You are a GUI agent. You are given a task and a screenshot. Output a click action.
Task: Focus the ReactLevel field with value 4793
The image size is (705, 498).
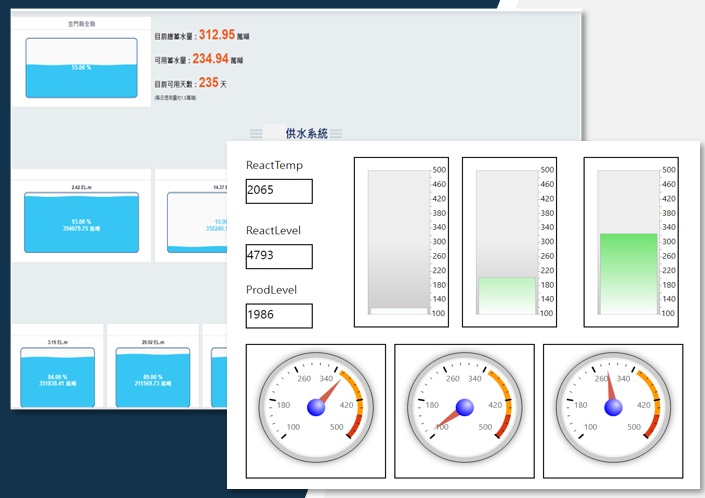click(279, 256)
